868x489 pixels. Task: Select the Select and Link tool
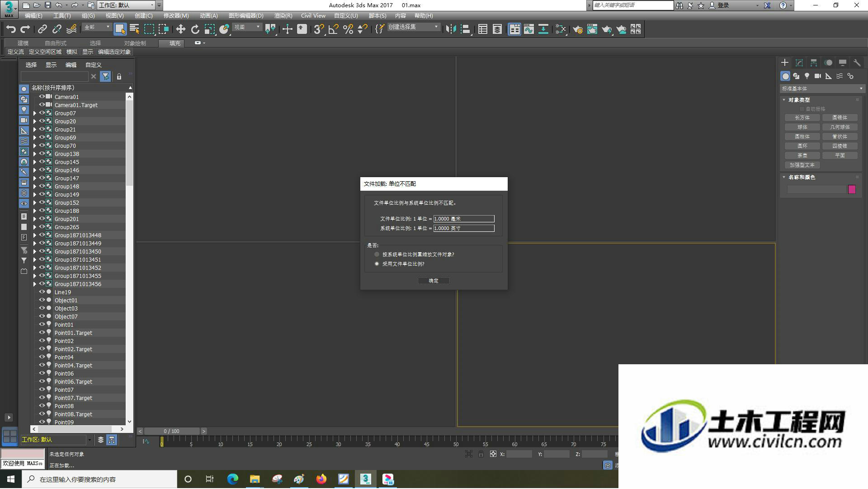tap(42, 29)
